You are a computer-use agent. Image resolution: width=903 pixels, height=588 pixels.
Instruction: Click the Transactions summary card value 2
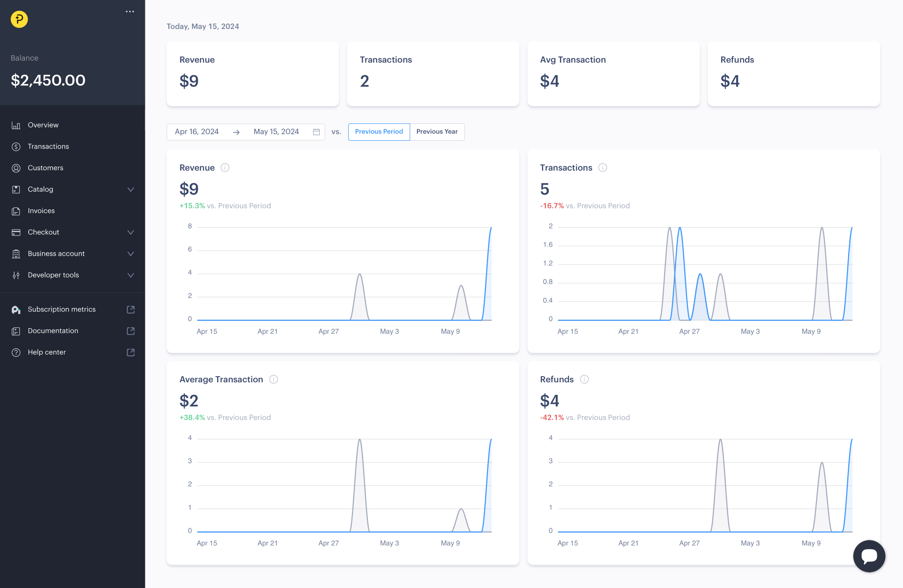pyautogui.click(x=365, y=81)
